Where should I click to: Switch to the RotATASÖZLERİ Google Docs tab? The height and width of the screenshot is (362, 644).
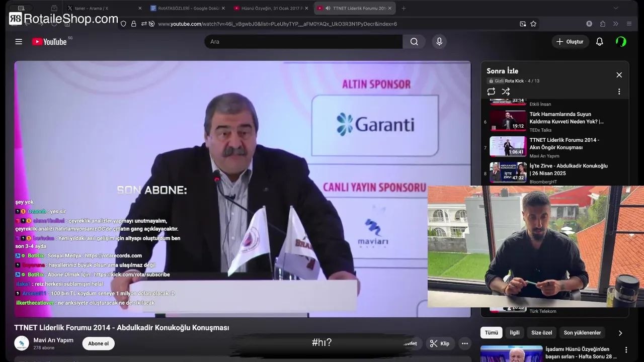[186, 8]
